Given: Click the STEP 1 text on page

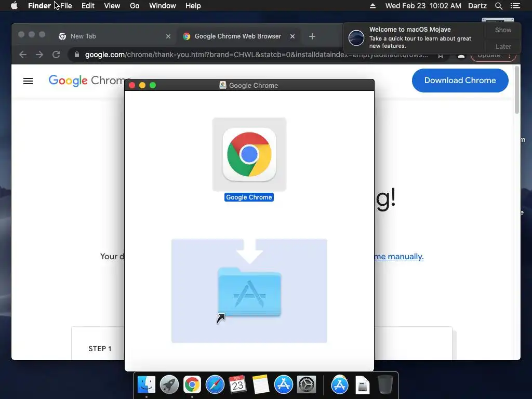Looking at the screenshot, I should (100, 349).
